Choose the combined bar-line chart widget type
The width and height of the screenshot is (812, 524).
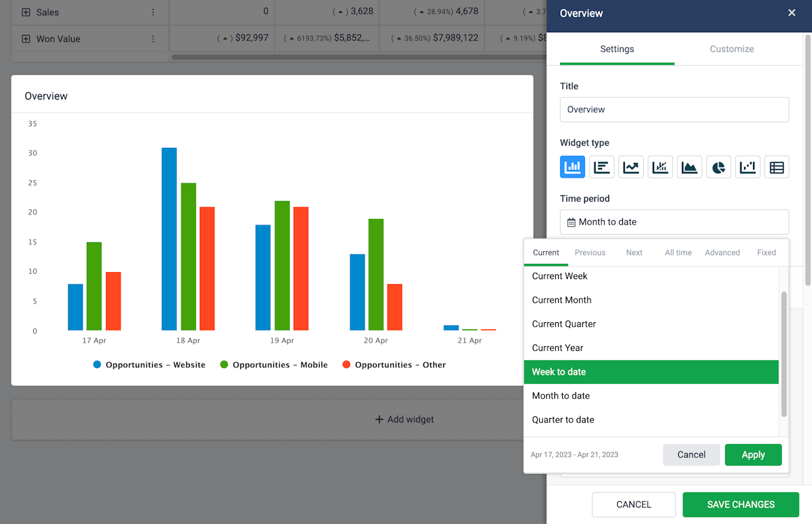point(660,167)
